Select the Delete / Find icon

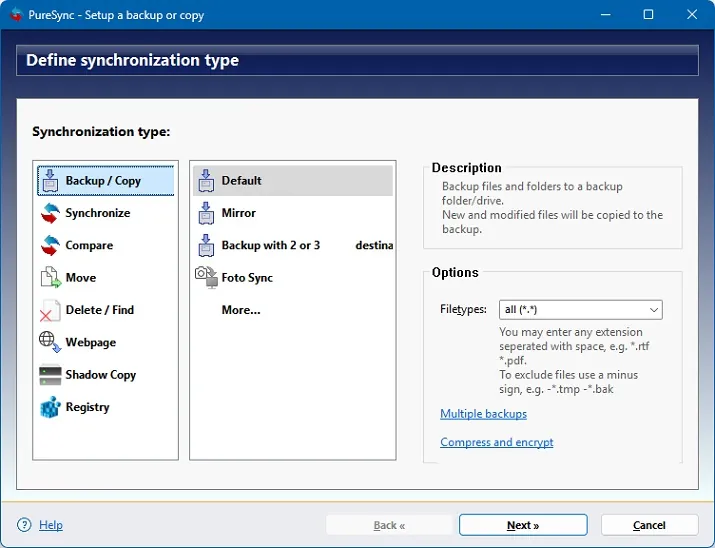49,310
